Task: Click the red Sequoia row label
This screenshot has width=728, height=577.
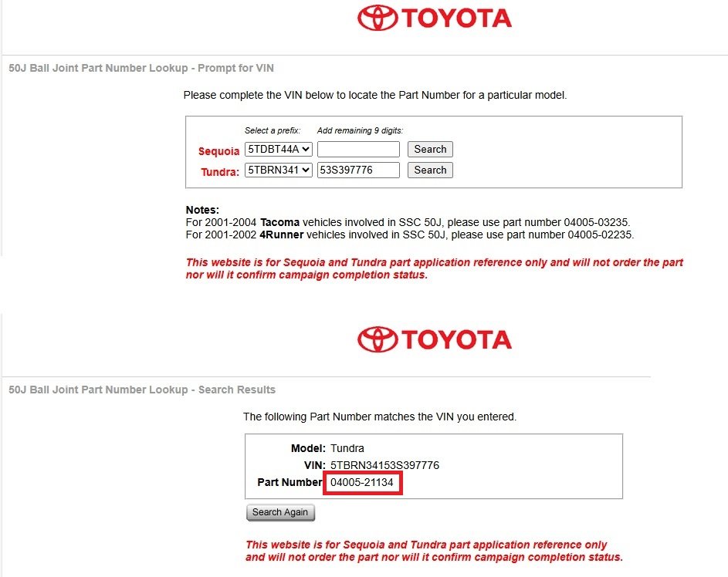Action: coord(218,151)
